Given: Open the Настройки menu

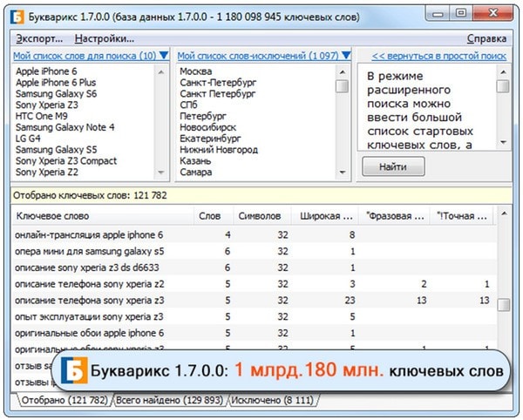Looking at the screenshot, I should point(104,38).
